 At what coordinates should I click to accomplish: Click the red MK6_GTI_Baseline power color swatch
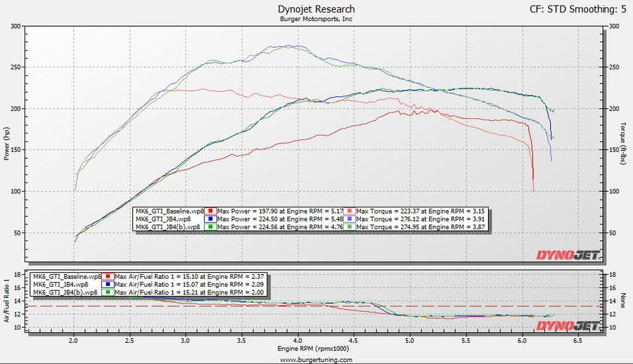click(210, 211)
